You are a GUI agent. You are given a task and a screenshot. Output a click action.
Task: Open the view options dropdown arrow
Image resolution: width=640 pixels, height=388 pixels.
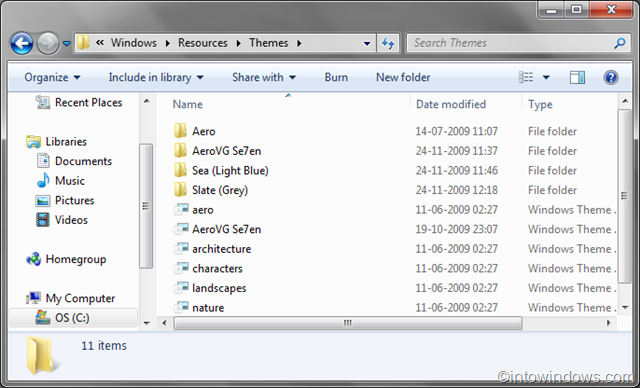pyautogui.click(x=546, y=77)
